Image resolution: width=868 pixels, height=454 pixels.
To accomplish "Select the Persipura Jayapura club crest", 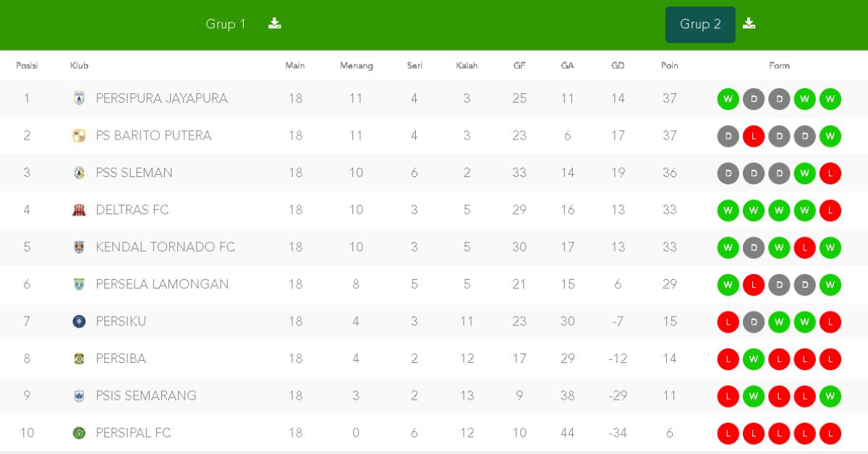I will 80,98.
